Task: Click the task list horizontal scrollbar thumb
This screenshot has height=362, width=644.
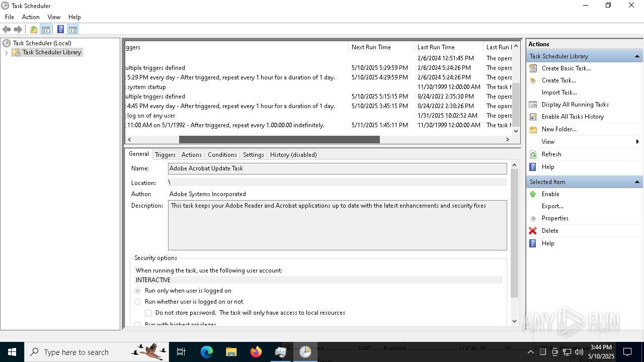Action: 279,139
